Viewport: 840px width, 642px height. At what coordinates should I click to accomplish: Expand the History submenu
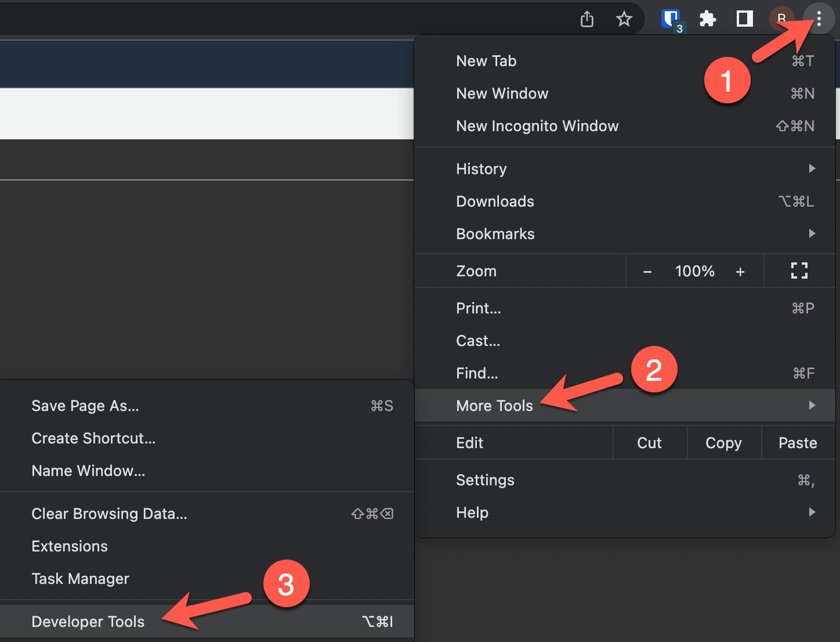(625, 169)
